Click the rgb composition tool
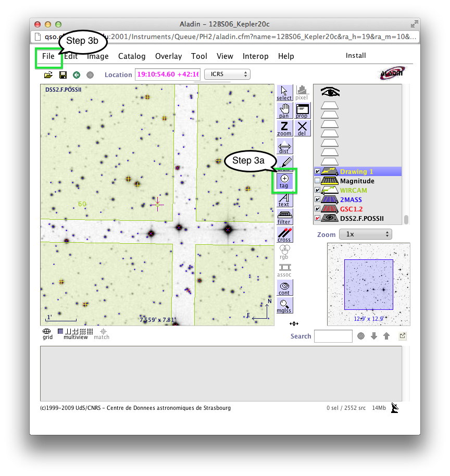Viewport: 450px width, 476px height. 284,252
